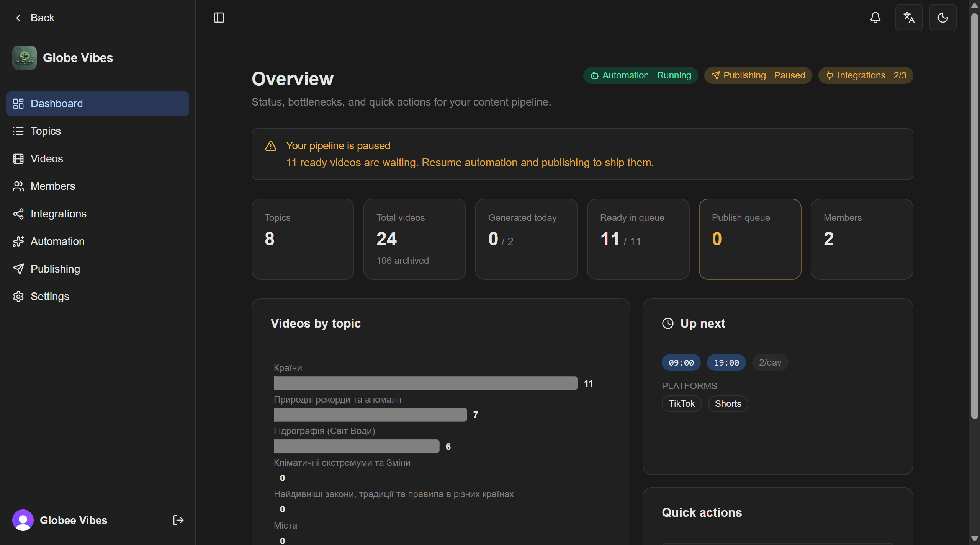Click 'Найдивніші закони' topic label
The width and height of the screenshot is (980, 545).
coord(394,494)
